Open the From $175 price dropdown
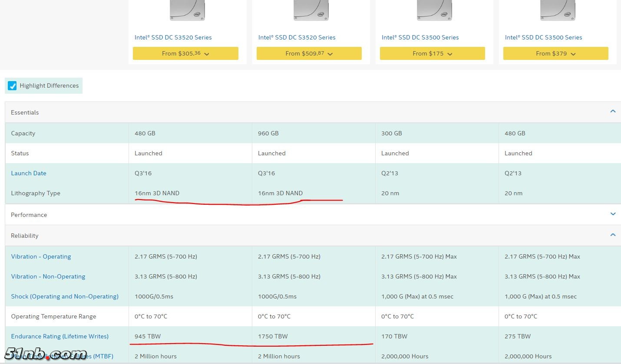 433,53
